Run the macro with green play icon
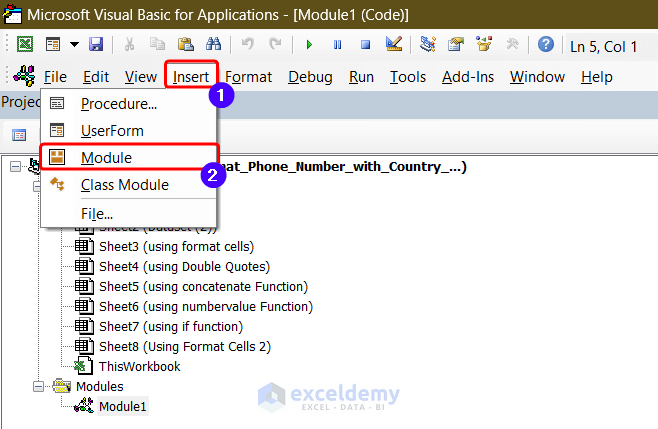 pos(309,44)
